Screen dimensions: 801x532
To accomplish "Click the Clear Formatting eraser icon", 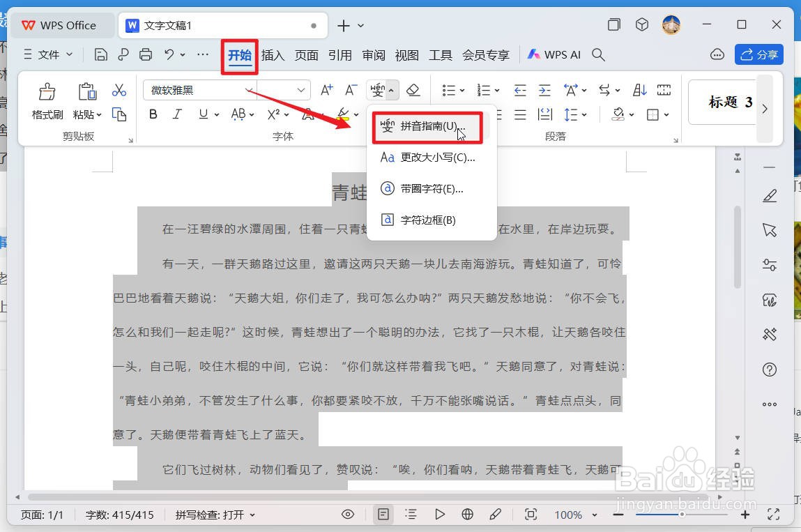I will click(x=413, y=90).
